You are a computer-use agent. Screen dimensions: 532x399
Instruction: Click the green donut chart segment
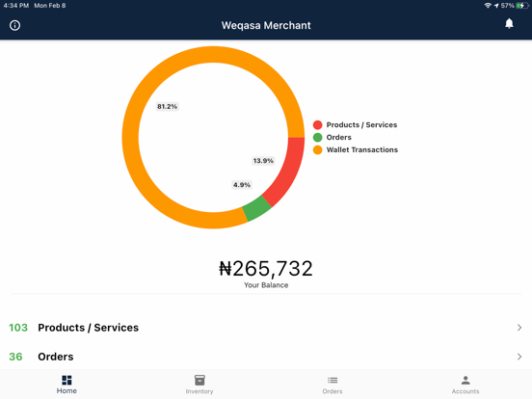click(256, 208)
